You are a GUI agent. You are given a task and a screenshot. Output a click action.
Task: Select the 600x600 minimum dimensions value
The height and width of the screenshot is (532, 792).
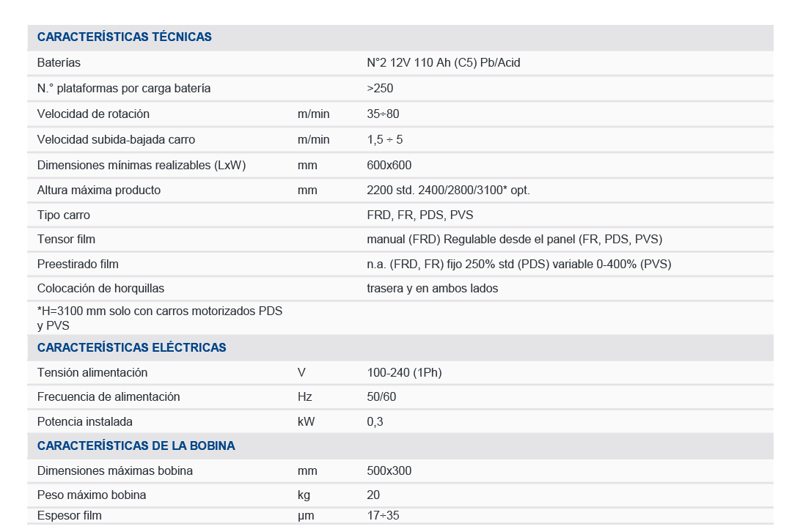point(389,166)
